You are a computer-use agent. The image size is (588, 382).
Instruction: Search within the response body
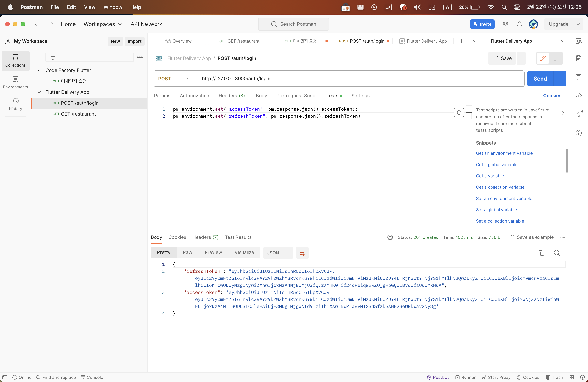tap(557, 253)
